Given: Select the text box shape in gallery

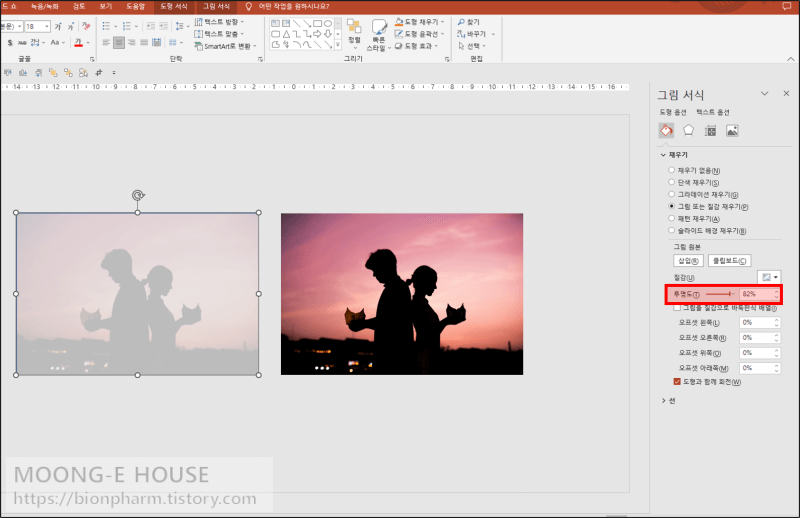Looking at the screenshot, I should pyautogui.click(x=275, y=23).
